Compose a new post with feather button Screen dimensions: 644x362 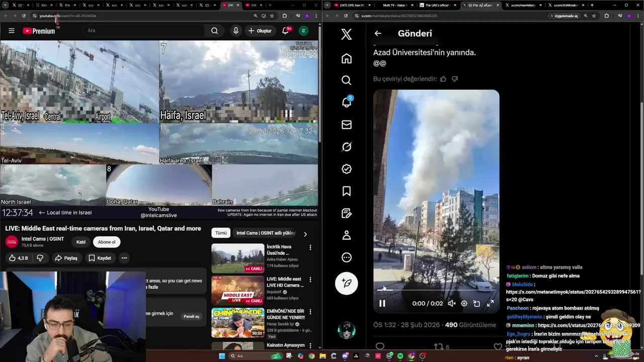(346, 283)
